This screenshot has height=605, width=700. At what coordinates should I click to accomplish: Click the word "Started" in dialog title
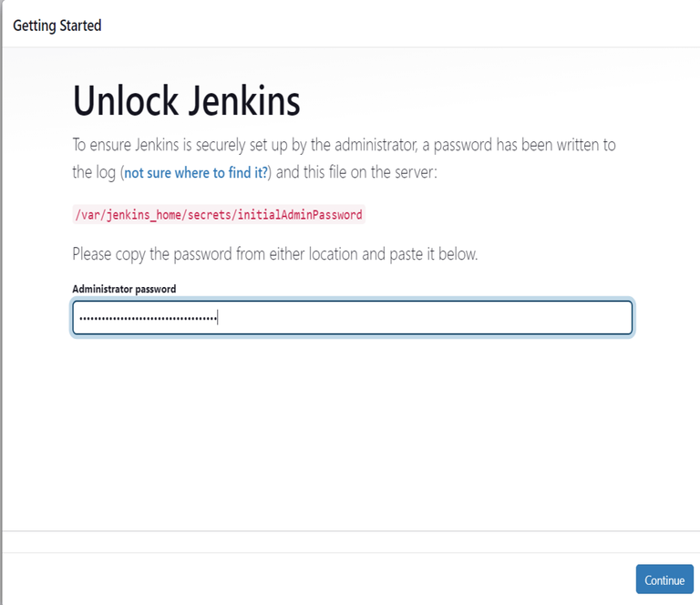click(80, 26)
